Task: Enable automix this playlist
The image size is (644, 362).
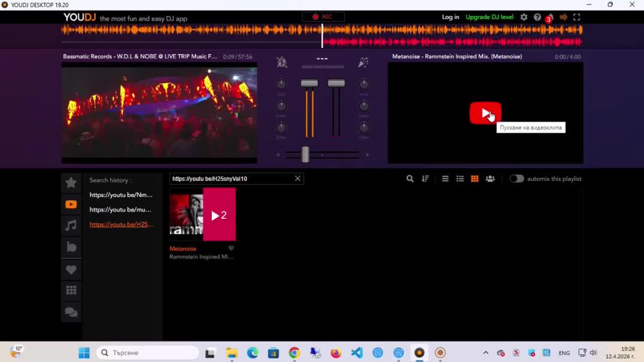Action: [x=517, y=178]
